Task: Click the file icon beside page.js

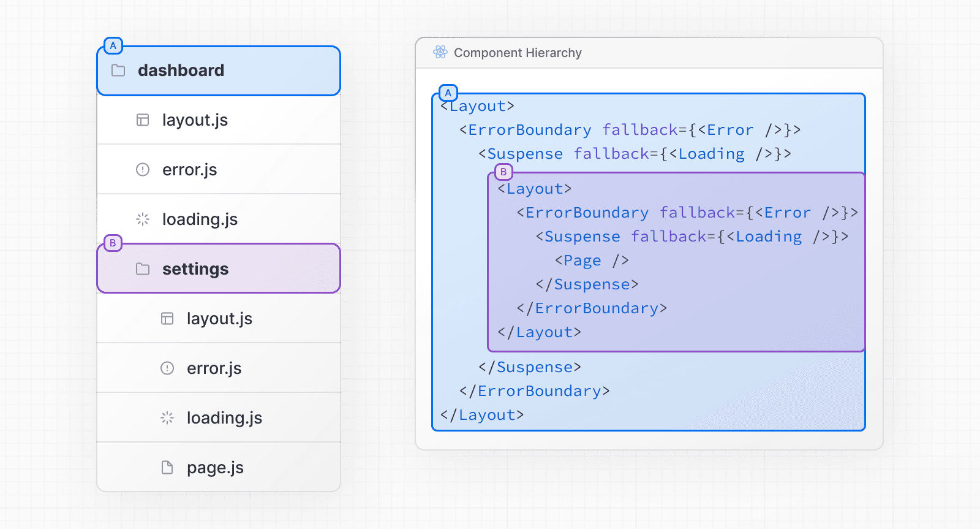Action: [x=167, y=468]
